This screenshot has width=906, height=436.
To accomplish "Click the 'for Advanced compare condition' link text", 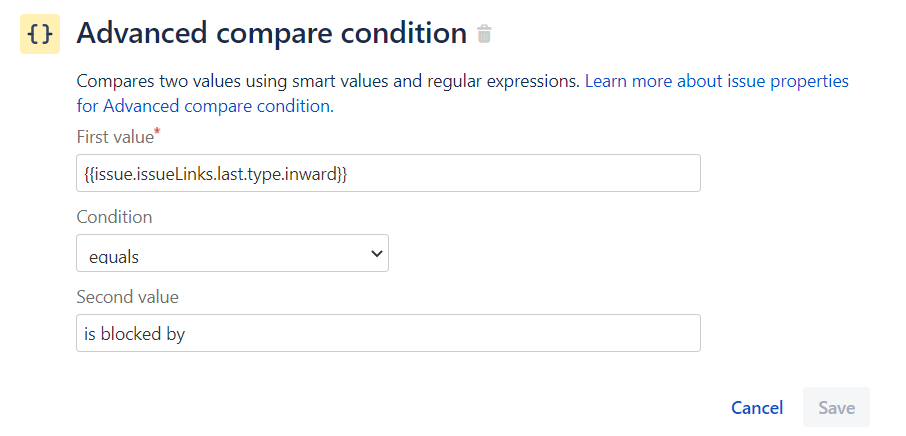I will click(x=204, y=105).
